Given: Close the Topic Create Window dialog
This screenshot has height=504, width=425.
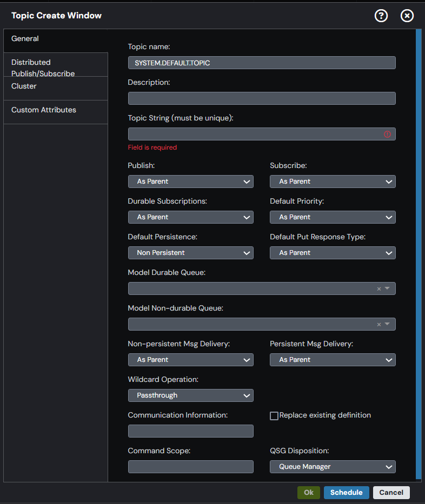Looking at the screenshot, I should click(407, 16).
